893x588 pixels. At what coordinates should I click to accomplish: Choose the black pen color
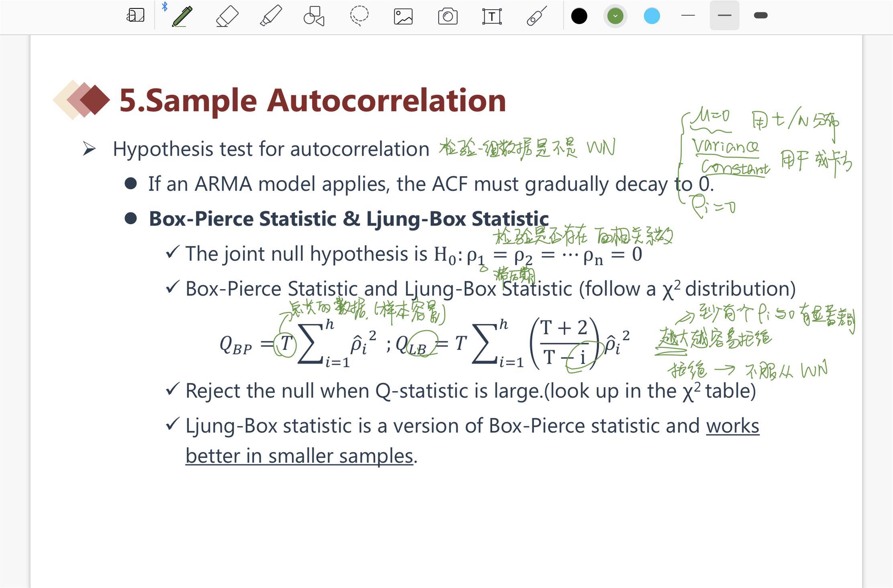point(579,16)
